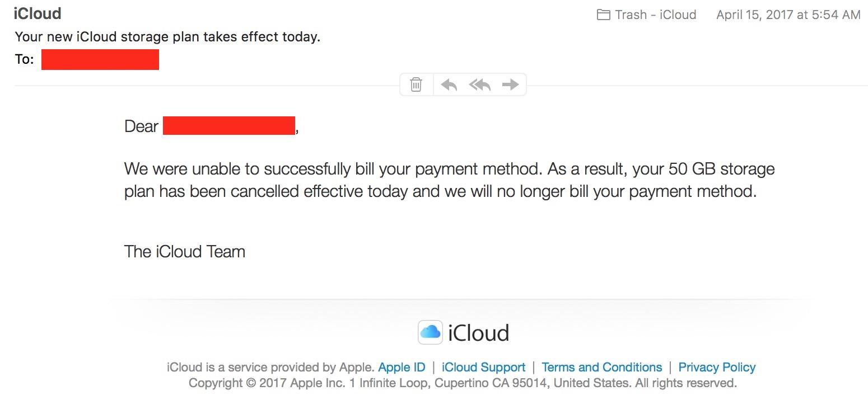Click the email subject line text
Viewport: 868px width, 414px height.
coord(167,37)
